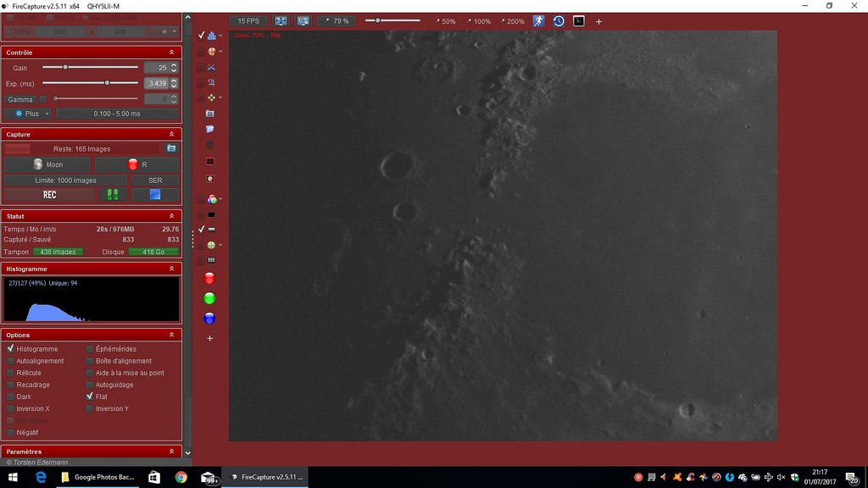
Task: Pause capture with green pause button
Action: [113, 195]
